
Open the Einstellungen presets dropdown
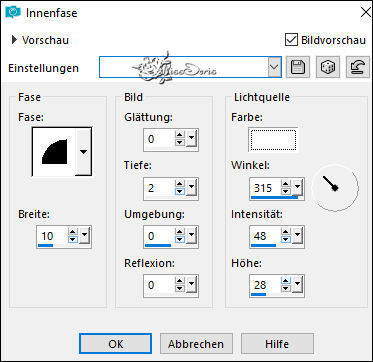click(275, 67)
